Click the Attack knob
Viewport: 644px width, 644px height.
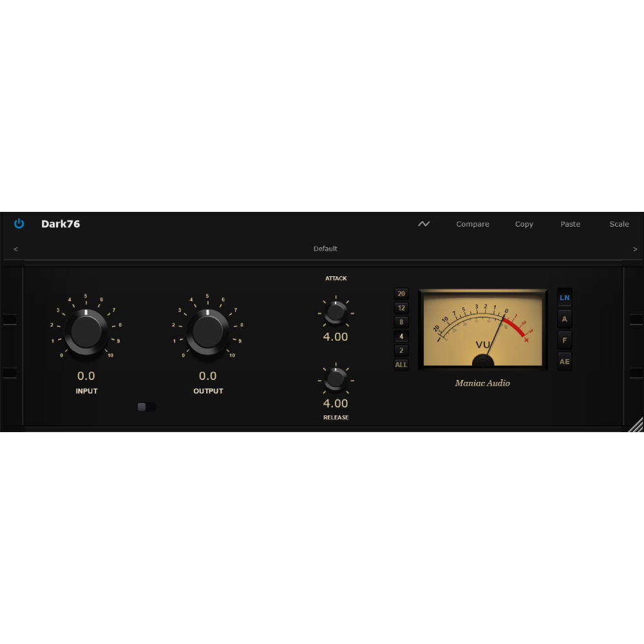pyautogui.click(x=336, y=313)
